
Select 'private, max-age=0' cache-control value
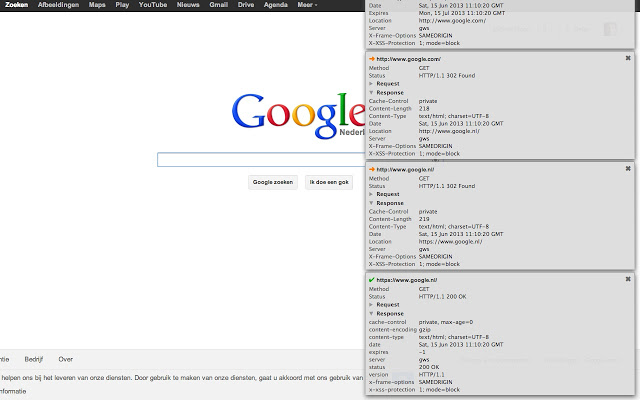(446, 322)
